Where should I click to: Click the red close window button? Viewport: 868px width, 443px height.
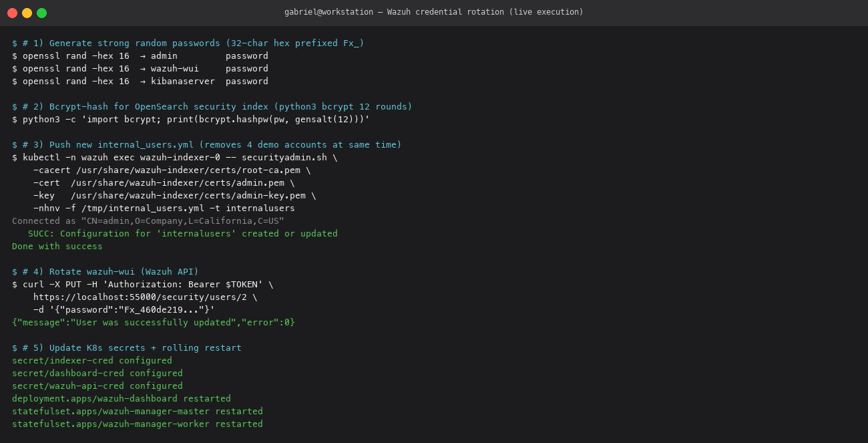12,13
